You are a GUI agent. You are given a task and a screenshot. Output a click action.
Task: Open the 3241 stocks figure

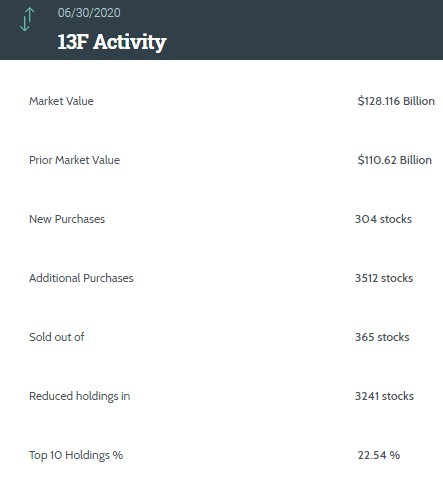coord(384,396)
